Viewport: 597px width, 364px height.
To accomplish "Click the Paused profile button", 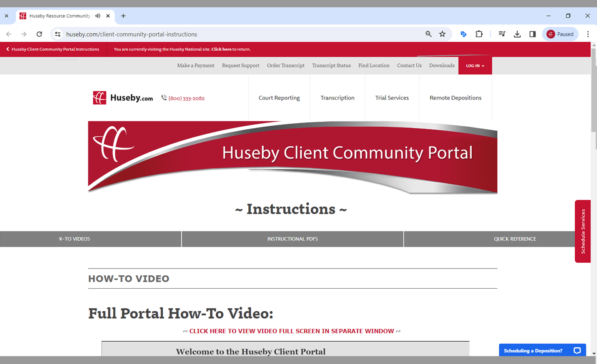I will 560,34.
